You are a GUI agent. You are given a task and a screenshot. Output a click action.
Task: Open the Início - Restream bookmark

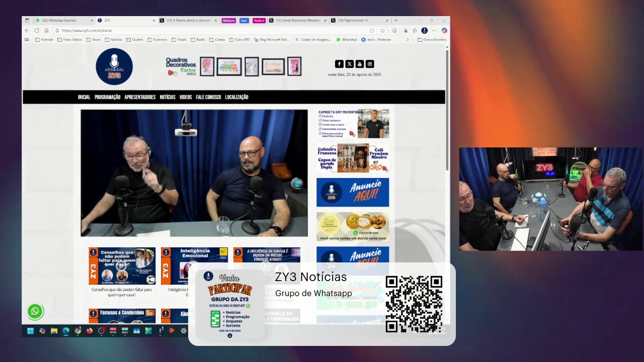tap(376, 39)
